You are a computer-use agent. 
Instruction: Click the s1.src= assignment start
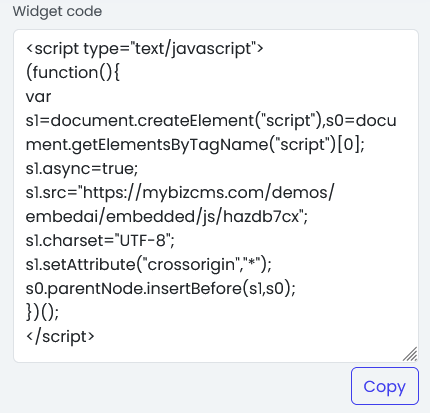pyautogui.click(x=51, y=193)
